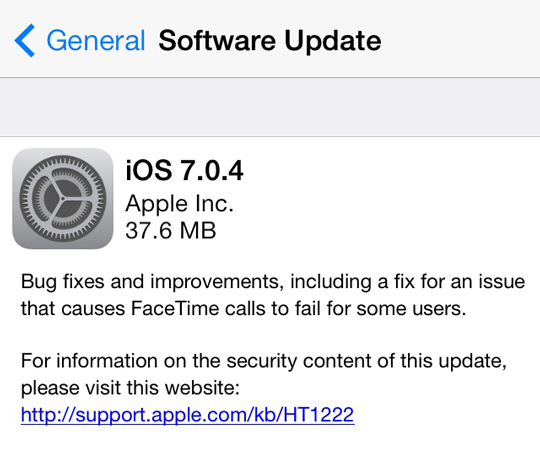Click the 37.6 MB download size

[171, 230]
